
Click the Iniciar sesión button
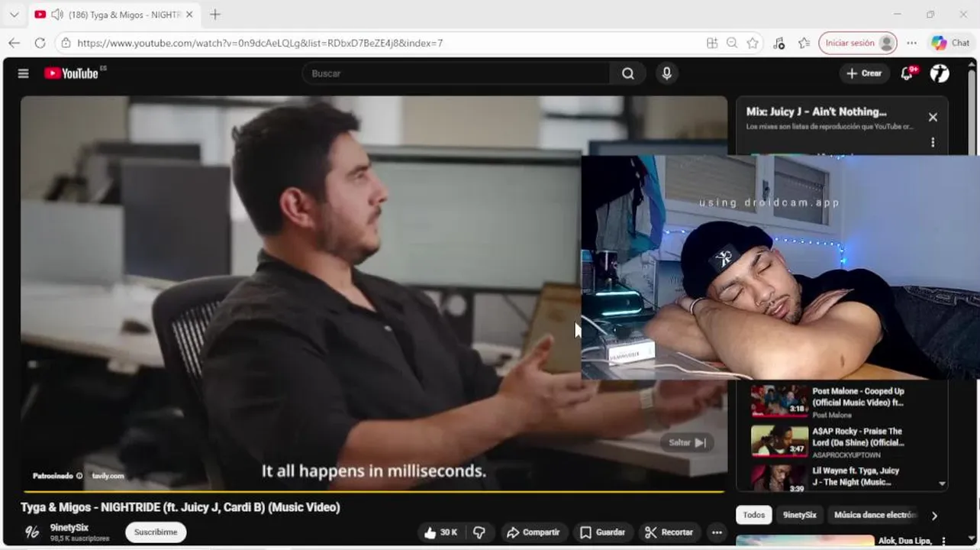click(858, 43)
